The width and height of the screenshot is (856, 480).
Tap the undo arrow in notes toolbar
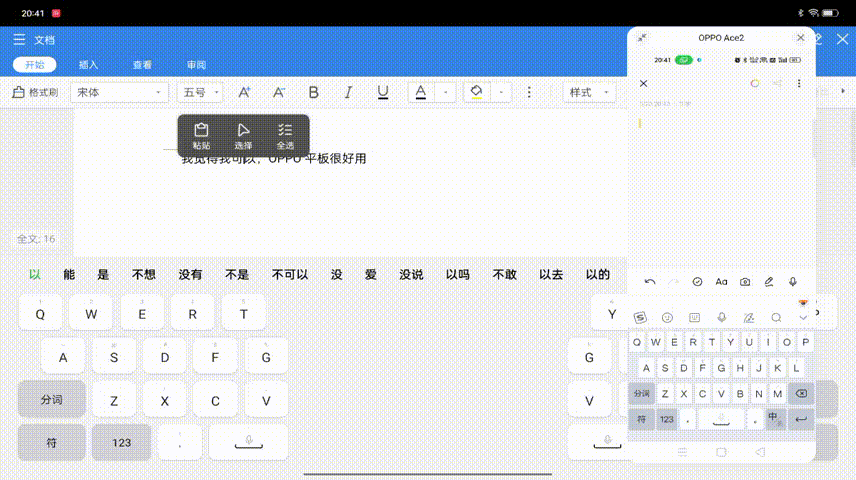tap(650, 282)
